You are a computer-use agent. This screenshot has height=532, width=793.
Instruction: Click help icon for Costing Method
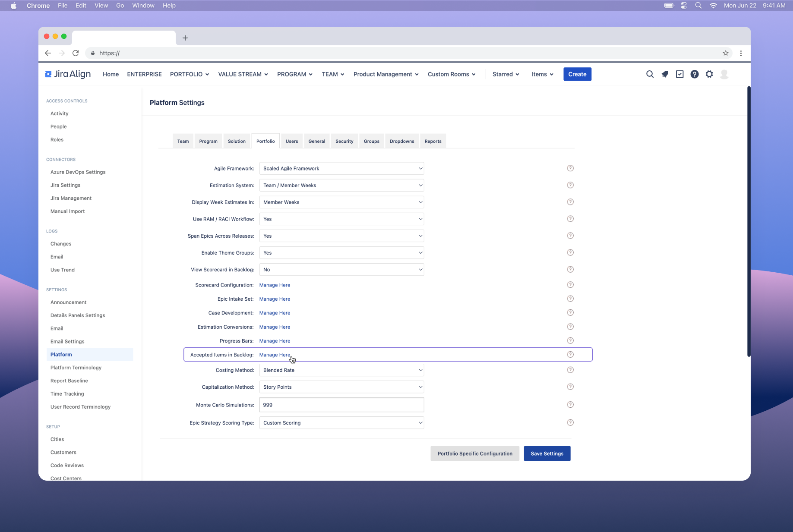[x=570, y=370]
